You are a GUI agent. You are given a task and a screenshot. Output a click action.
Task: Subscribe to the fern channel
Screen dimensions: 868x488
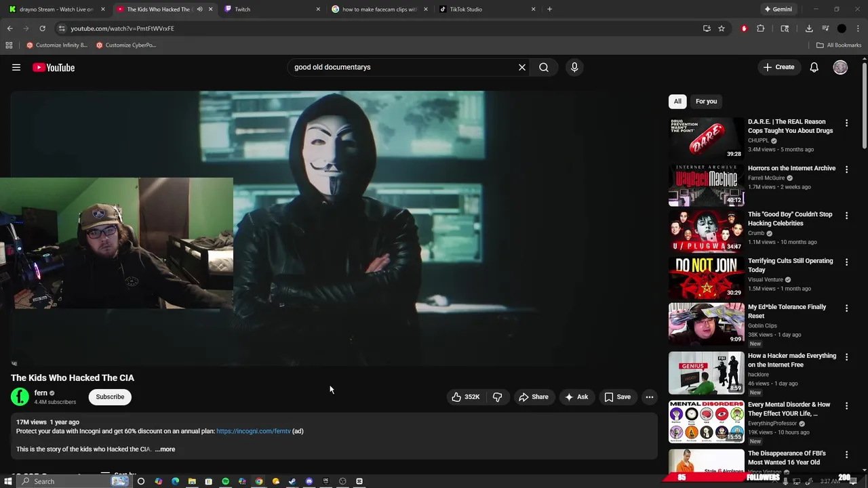(110, 396)
